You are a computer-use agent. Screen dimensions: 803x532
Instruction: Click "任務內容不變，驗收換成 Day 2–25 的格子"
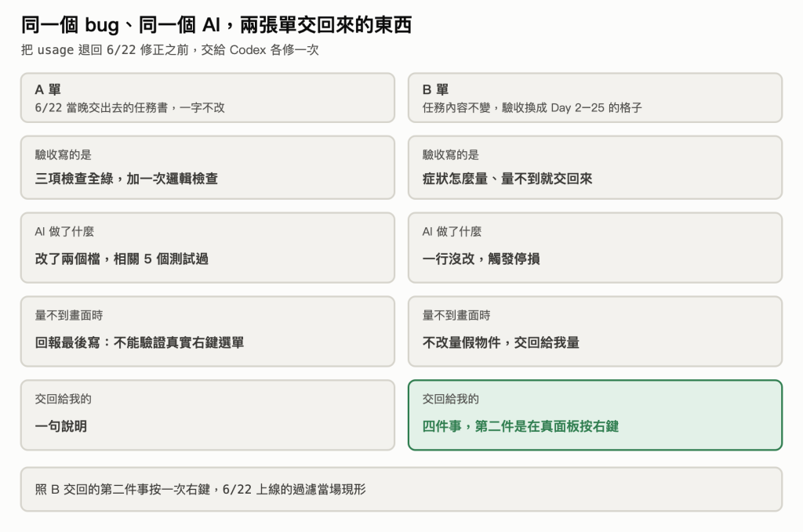tap(532, 107)
